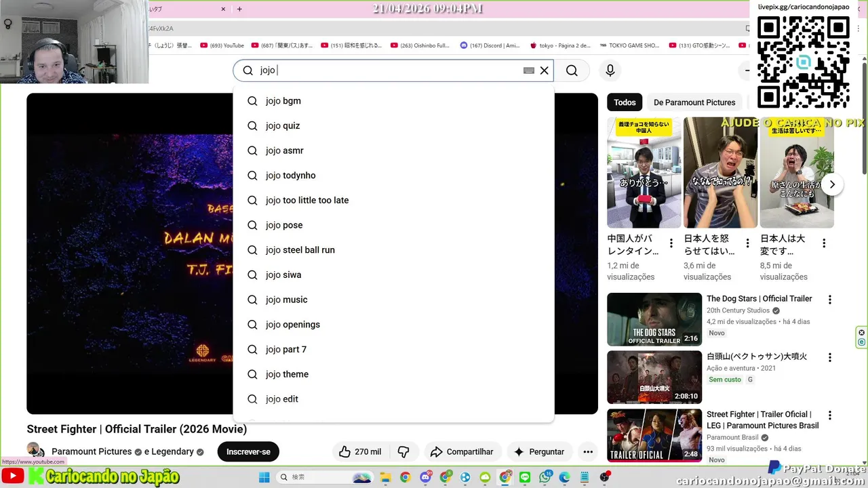Open the virtual keyboard icon in the search box
The image size is (868, 488).
click(x=529, y=70)
